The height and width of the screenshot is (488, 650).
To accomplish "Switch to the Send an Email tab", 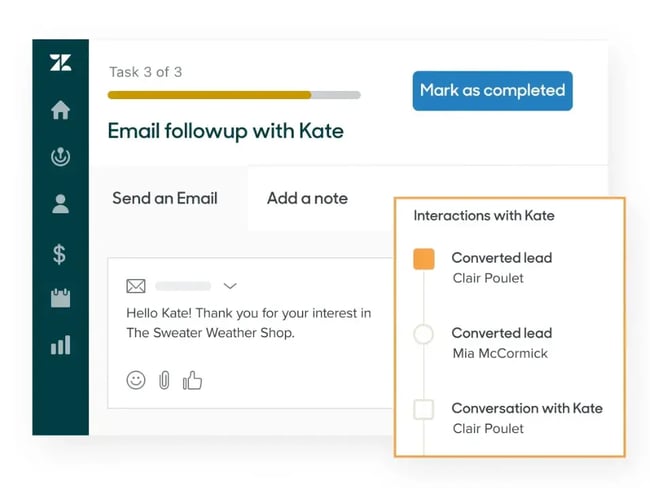I will (165, 198).
